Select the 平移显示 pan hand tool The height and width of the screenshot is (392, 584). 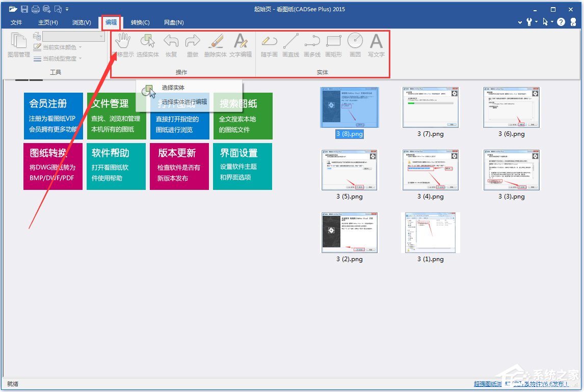click(x=122, y=45)
